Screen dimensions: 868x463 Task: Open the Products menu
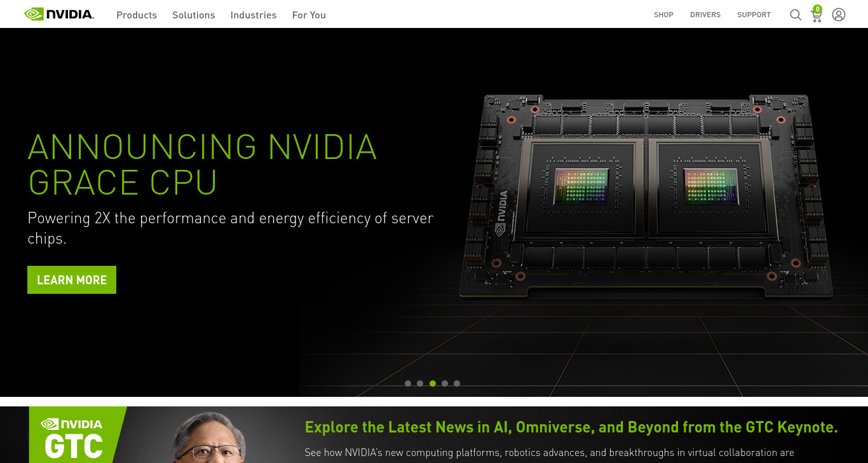pos(137,15)
